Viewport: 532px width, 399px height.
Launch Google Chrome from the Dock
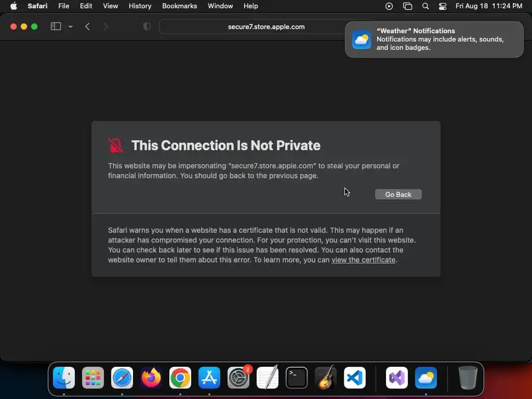click(x=180, y=377)
